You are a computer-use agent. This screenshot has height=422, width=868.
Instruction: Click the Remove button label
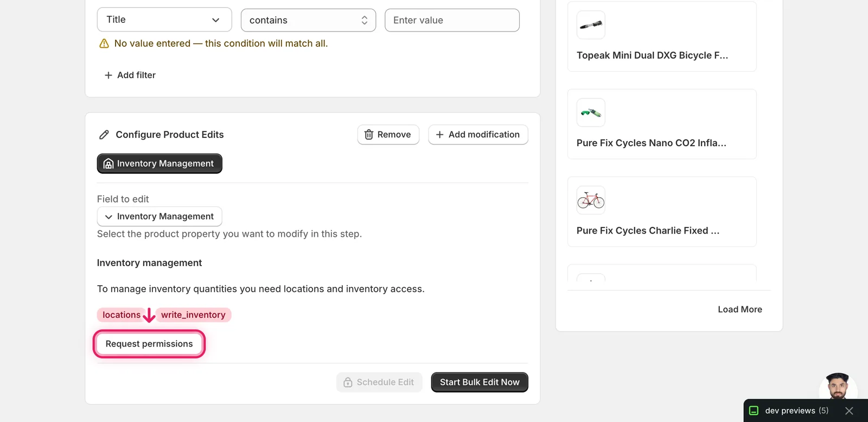pos(394,135)
